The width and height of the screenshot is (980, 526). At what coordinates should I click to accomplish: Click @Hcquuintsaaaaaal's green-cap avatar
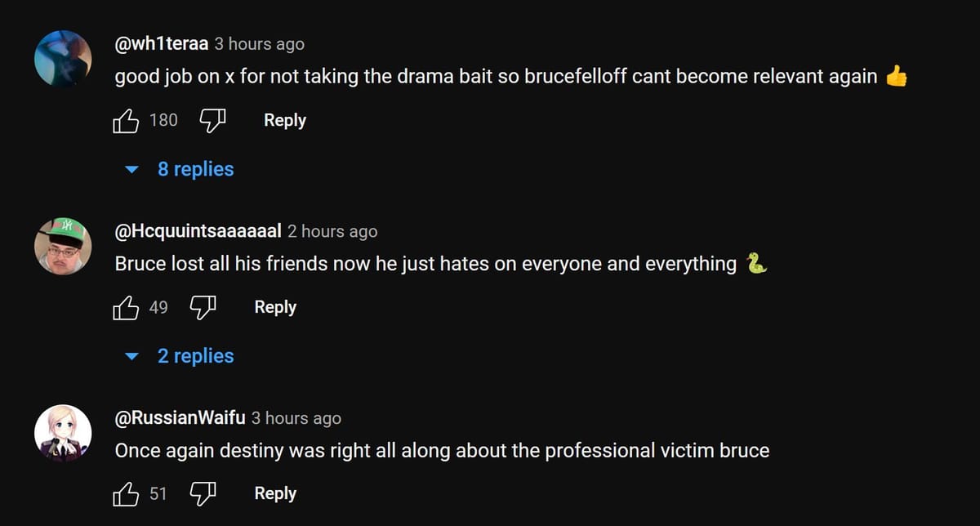(63, 246)
